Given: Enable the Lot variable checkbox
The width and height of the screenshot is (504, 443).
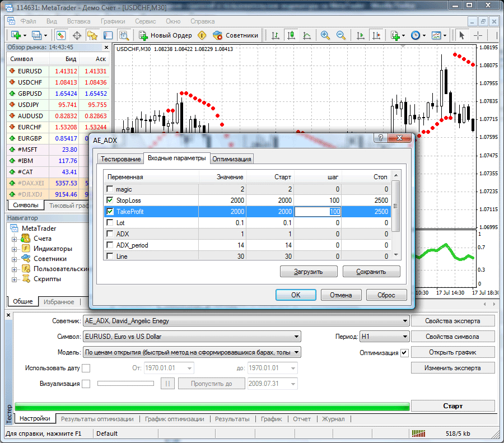Looking at the screenshot, I should click(x=110, y=222).
